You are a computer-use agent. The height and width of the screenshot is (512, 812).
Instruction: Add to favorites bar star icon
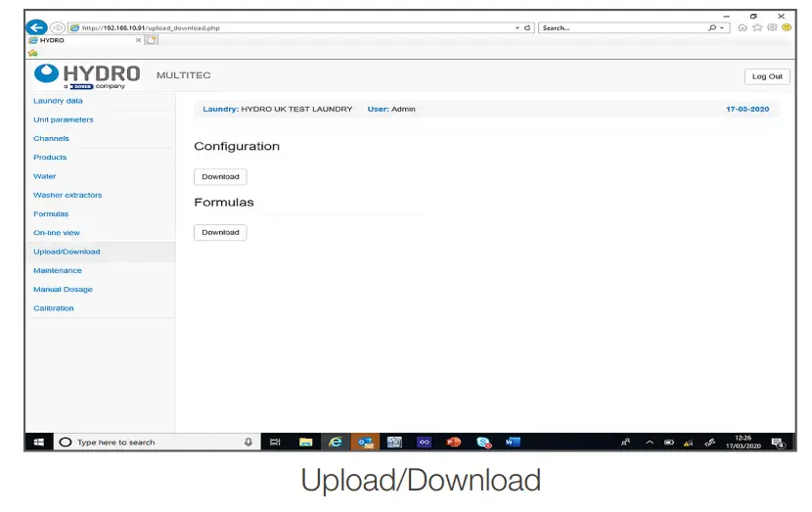tap(33, 52)
